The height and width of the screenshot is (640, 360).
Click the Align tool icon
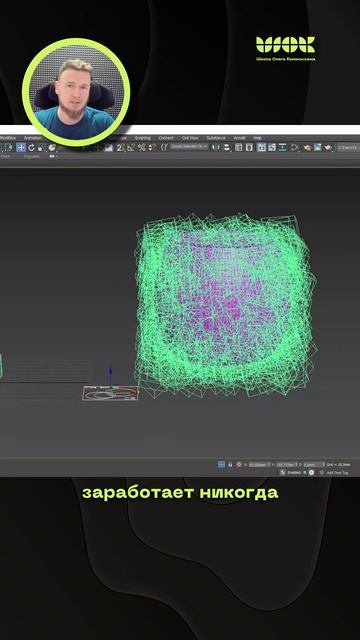click(227, 148)
